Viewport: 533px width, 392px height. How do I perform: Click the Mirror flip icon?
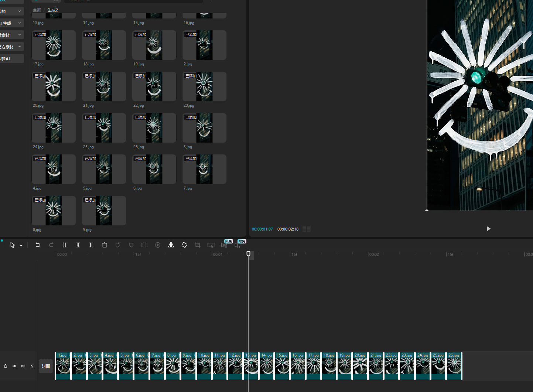[x=171, y=245]
